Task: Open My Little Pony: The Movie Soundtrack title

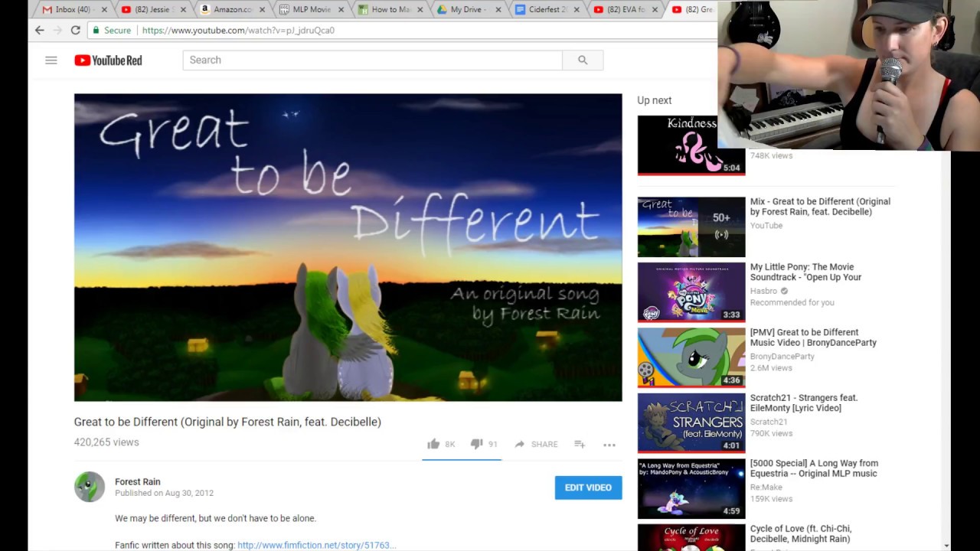Action: 805,272
